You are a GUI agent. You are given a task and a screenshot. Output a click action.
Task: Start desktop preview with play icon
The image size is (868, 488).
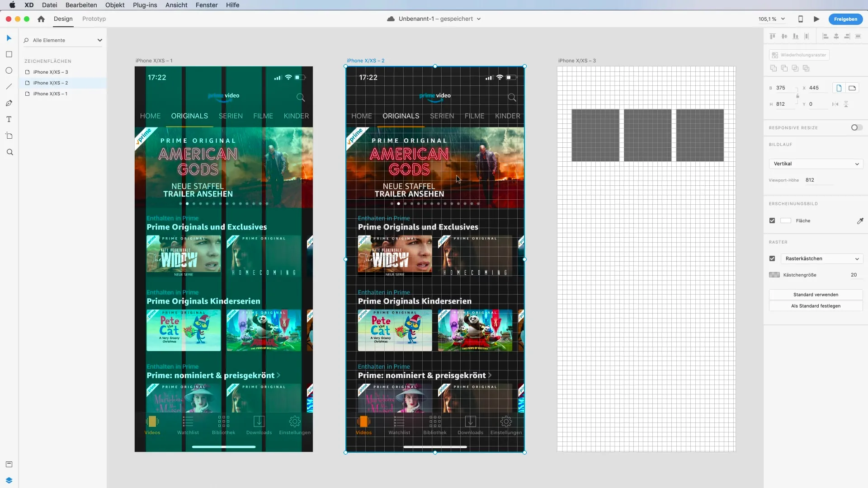point(816,19)
